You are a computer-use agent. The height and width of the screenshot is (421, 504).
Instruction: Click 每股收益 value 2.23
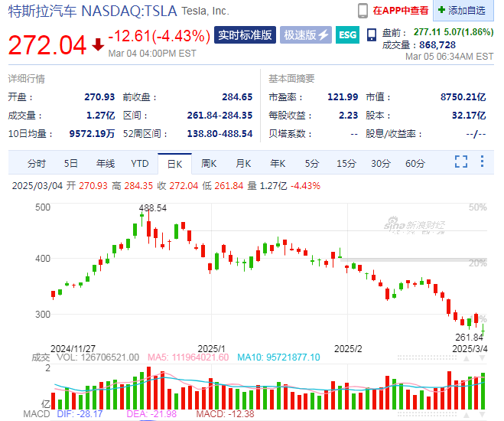tap(349, 115)
